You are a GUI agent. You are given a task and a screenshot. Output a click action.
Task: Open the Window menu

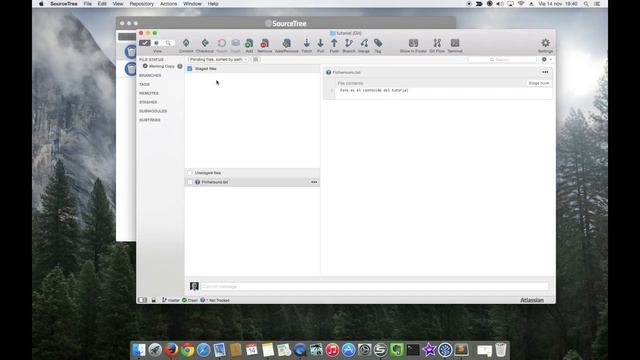tap(192, 4)
